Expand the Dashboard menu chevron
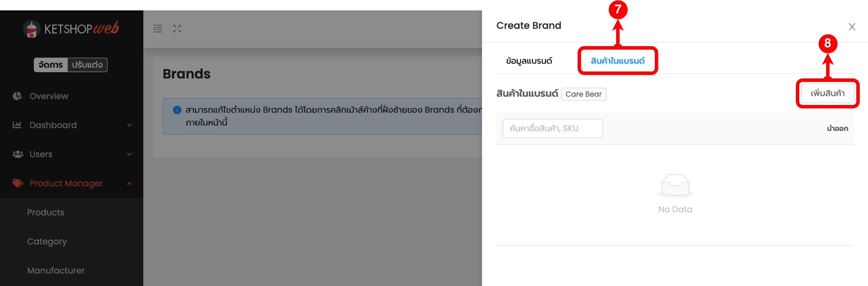Screen dimensions: 868x286 [x=129, y=125]
